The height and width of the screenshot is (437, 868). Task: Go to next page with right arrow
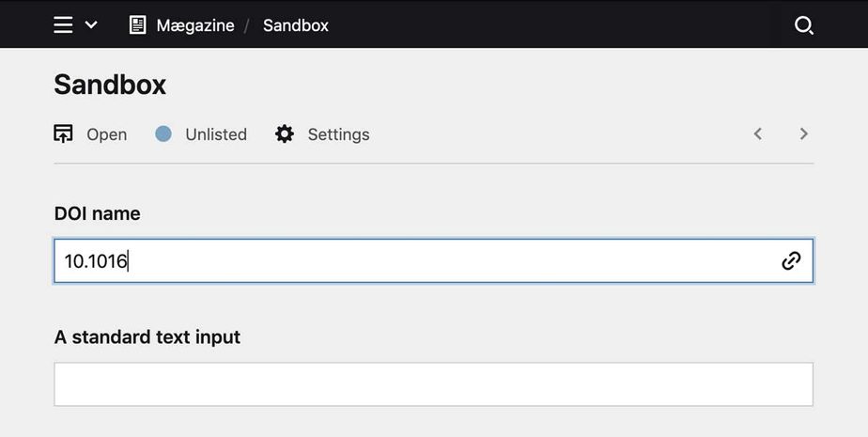click(804, 134)
